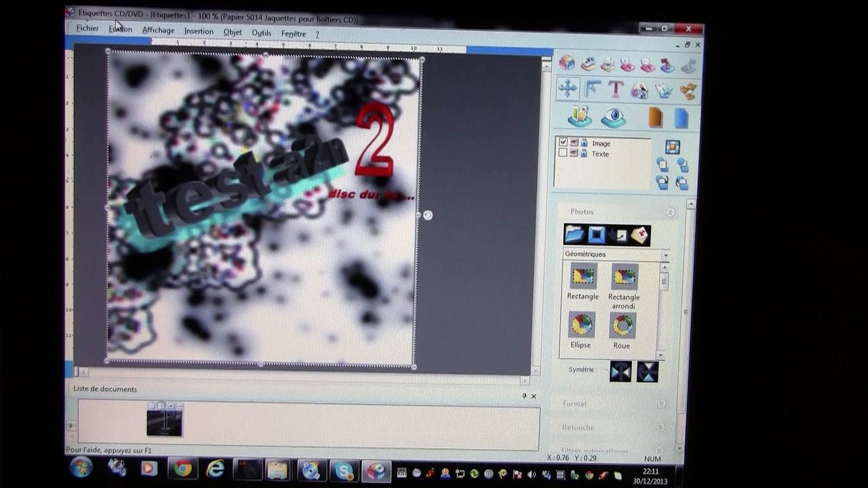The image size is (868, 488).
Task: Click the orange page icon
Action: (x=655, y=117)
